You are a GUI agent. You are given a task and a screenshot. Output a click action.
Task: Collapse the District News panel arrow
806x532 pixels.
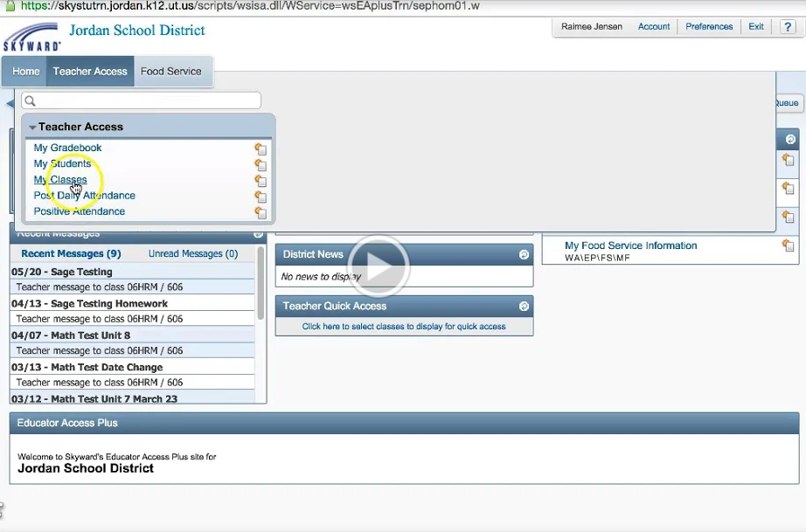coord(523,253)
